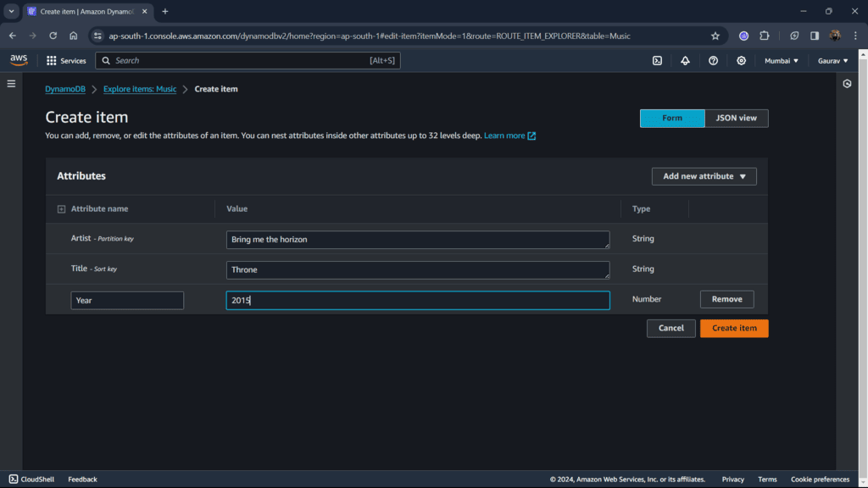Open a new browser tab
The image size is (868, 488).
point(165,11)
